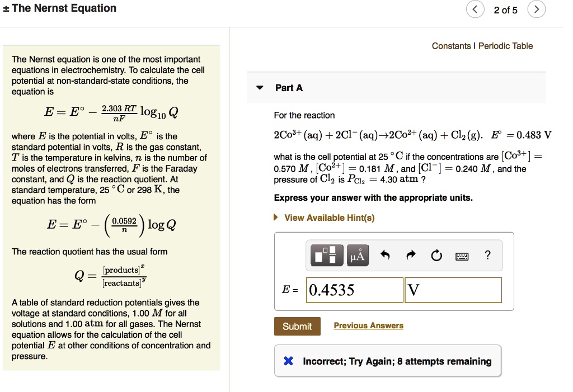The width and height of the screenshot is (573, 392).
Task: Click inside the E value input field
Action: [354, 290]
